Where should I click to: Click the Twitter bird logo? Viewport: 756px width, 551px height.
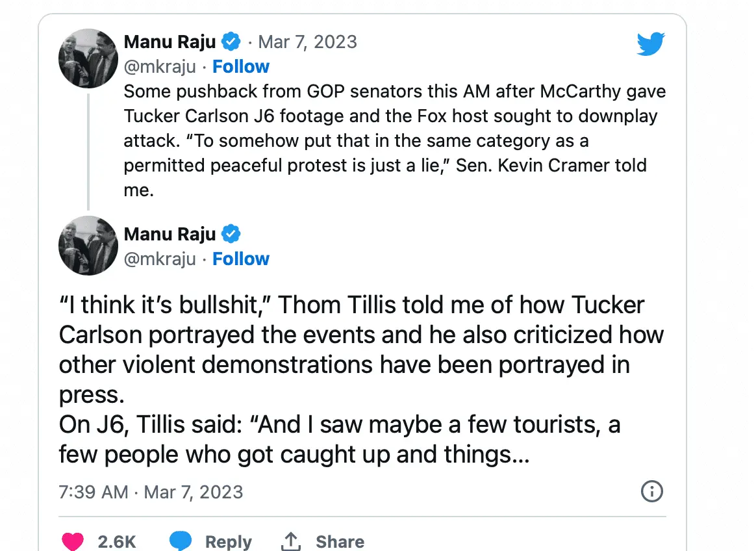point(650,44)
